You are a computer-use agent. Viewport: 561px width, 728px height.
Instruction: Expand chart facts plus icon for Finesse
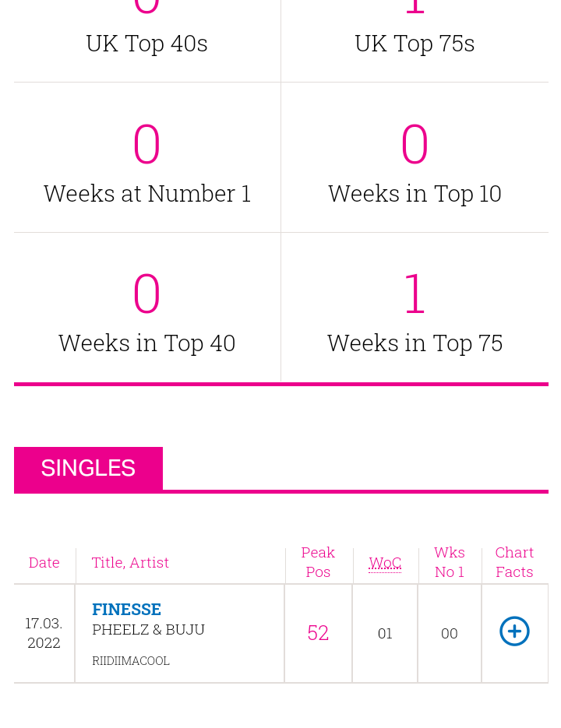[514, 631]
